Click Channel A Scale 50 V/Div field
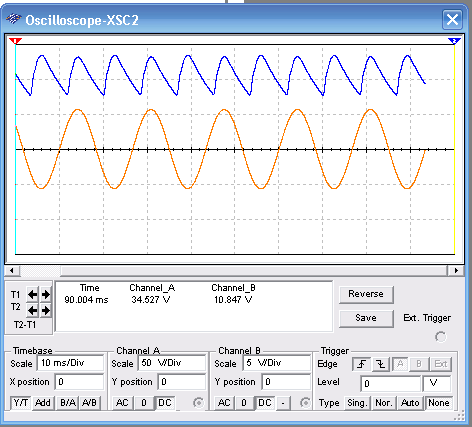The width and height of the screenshot is (472, 427). coord(172,363)
